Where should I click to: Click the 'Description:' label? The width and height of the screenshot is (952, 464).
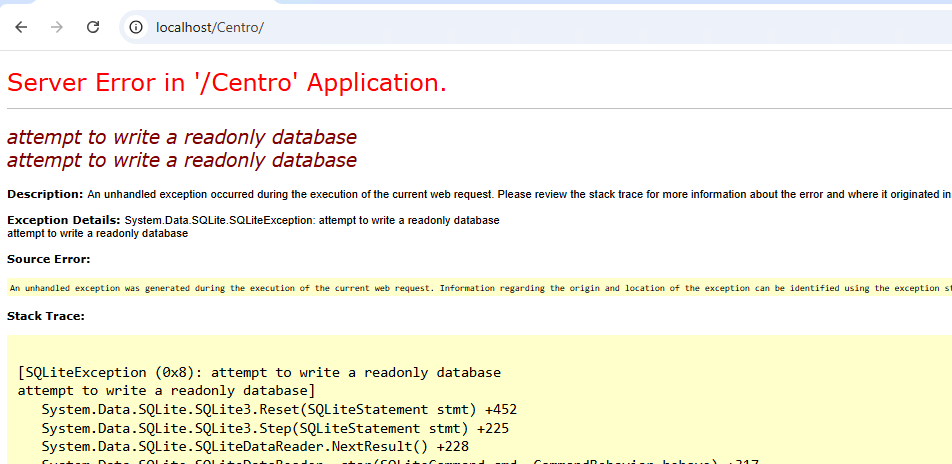[x=45, y=194]
